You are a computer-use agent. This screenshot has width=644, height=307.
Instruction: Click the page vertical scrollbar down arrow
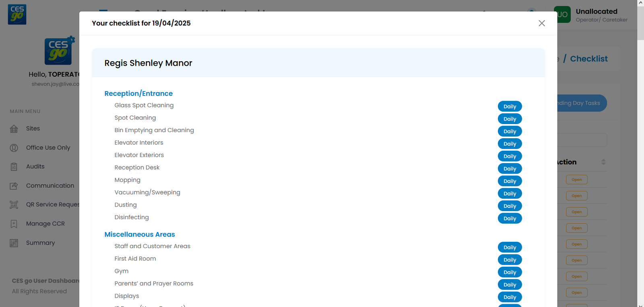click(640, 304)
